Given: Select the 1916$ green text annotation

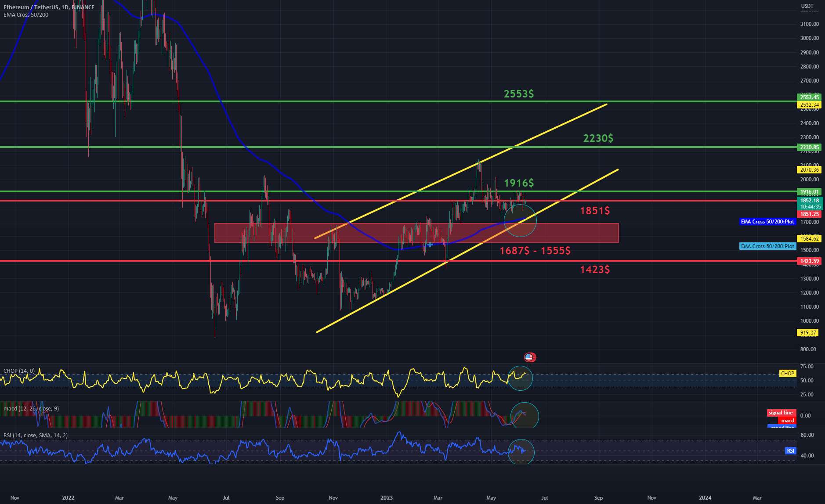Looking at the screenshot, I should (519, 183).
